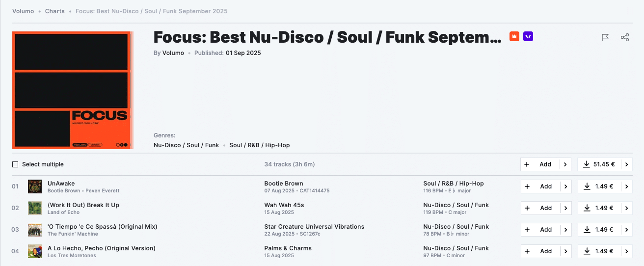Click the share icon
Viewport: 644px width, 266px height.
point(625,37)
